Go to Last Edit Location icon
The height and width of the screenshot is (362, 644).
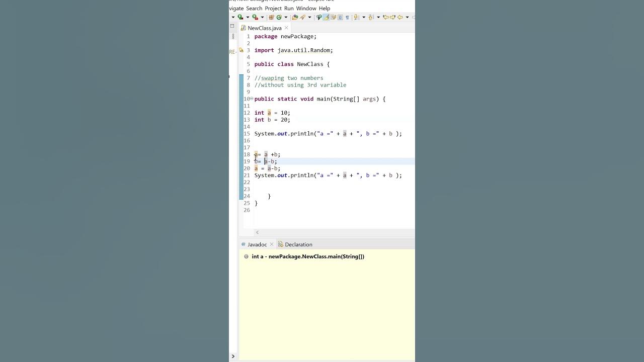coord(385,17)
